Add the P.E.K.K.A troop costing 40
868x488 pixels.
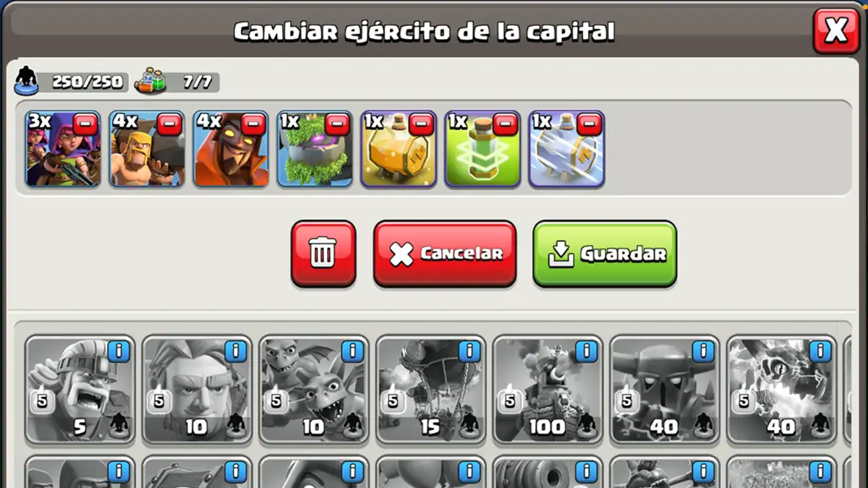click(665, 390)
